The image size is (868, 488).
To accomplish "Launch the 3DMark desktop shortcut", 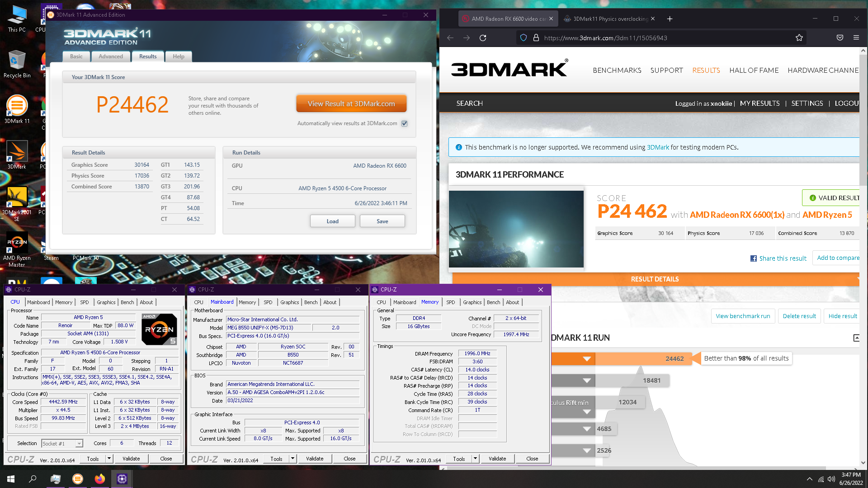I will [17, 155].
